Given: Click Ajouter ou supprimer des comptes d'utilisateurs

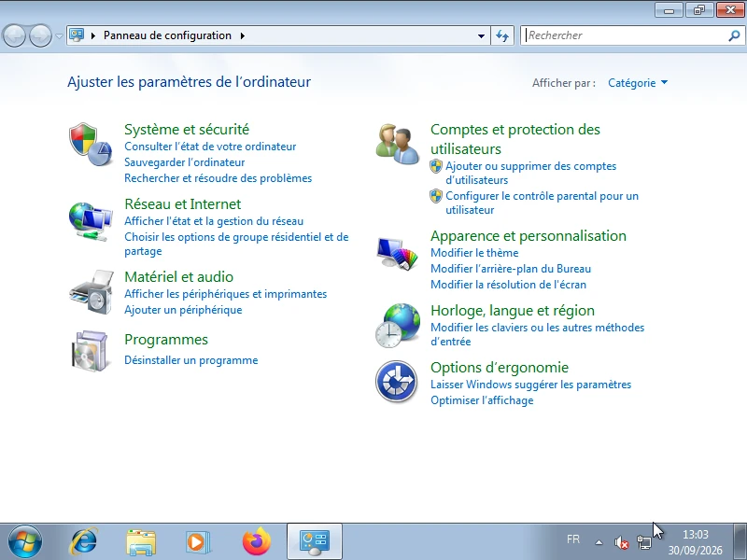Looking at the screenshot, I should coord(530,173).
